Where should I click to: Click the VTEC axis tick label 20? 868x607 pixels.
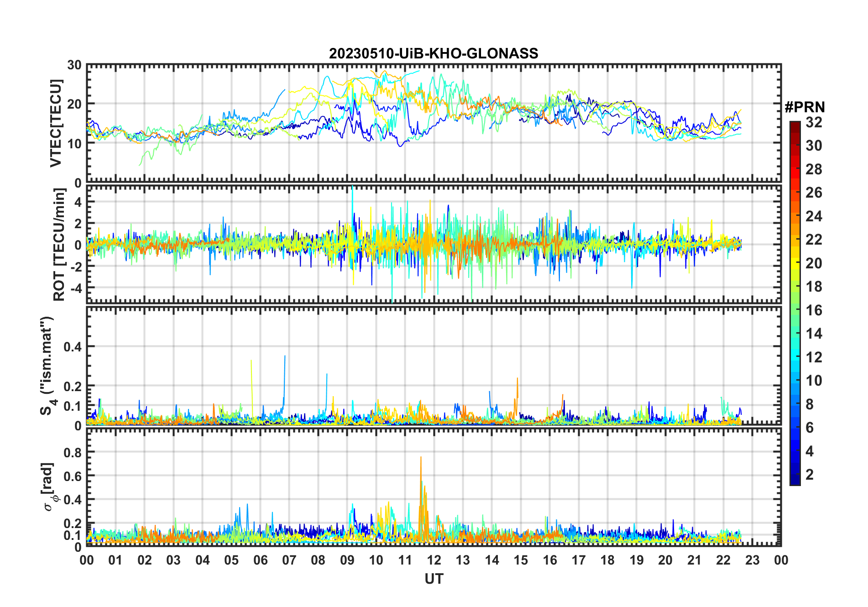point(74,104)
